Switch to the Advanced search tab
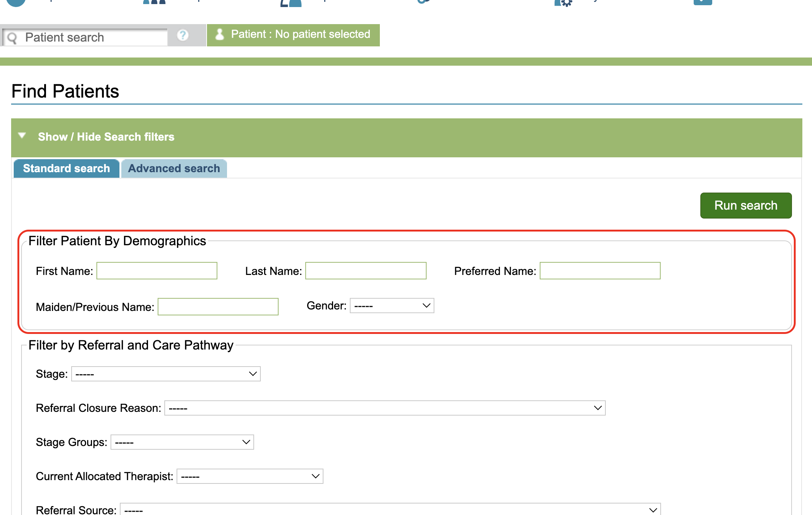Viewport: 812px width, 515px height. pyautogui.click(x=174, y=168)
